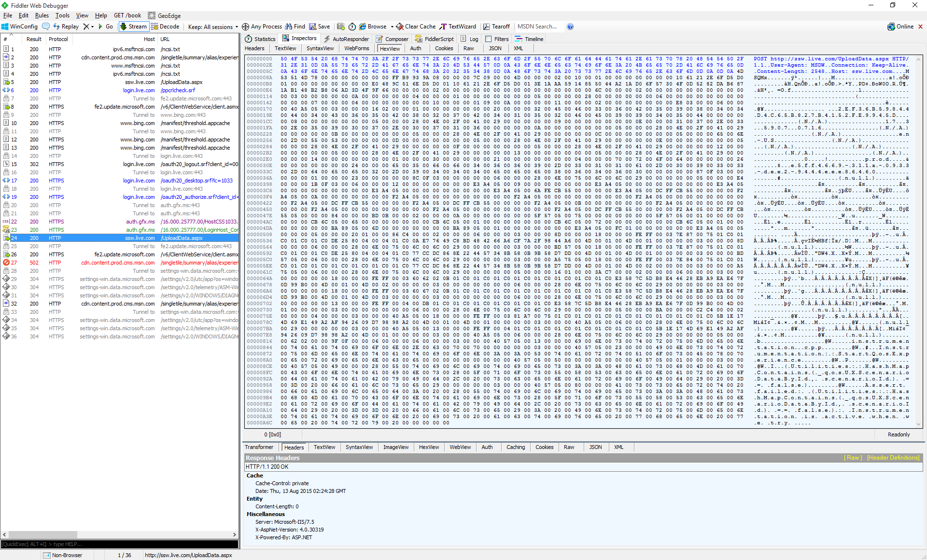Open the Keep: All sessions dropdown
927x560 pixels.
pyautogui.click(x=213, y=27)
